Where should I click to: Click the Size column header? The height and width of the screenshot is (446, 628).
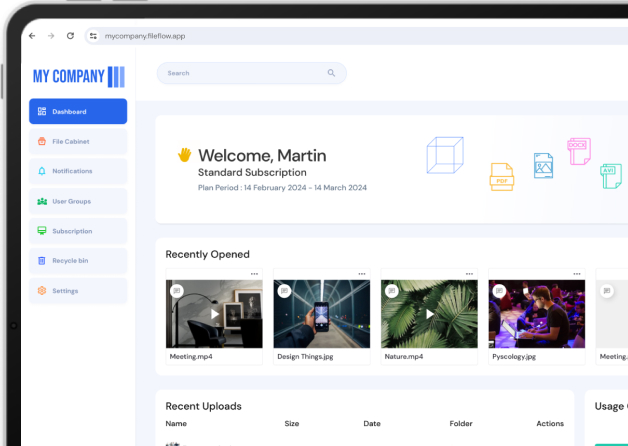pyautogui.click(x=292, y=423)
